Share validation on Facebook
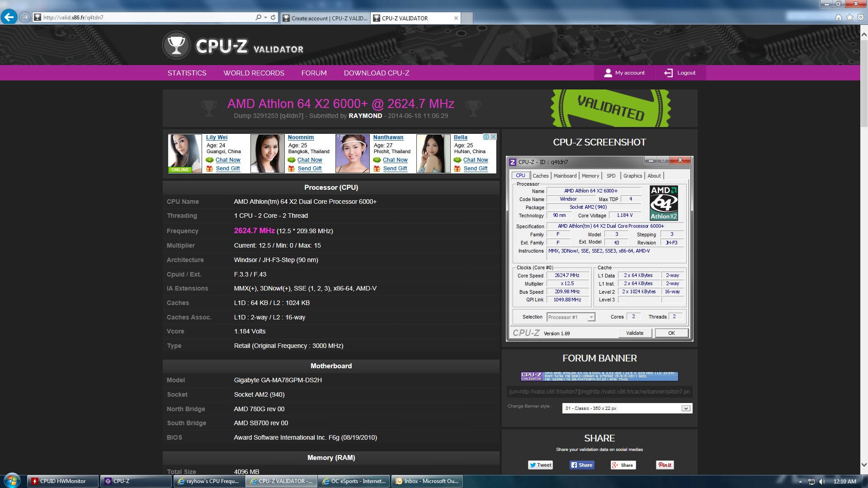868x488 pixels. point(581,465)
